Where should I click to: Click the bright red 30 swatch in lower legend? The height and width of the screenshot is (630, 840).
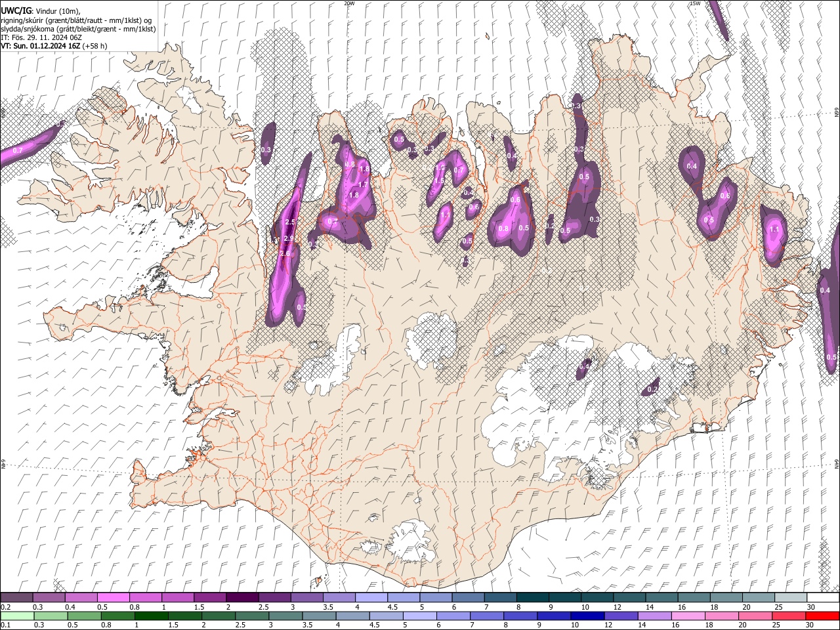coord(823,616)
